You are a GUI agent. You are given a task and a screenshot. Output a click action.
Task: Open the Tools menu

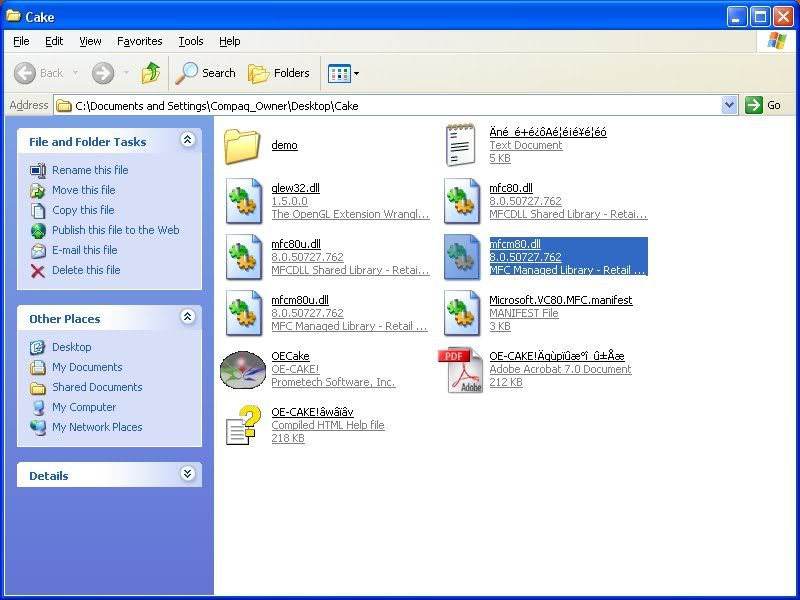coord(191,41)
